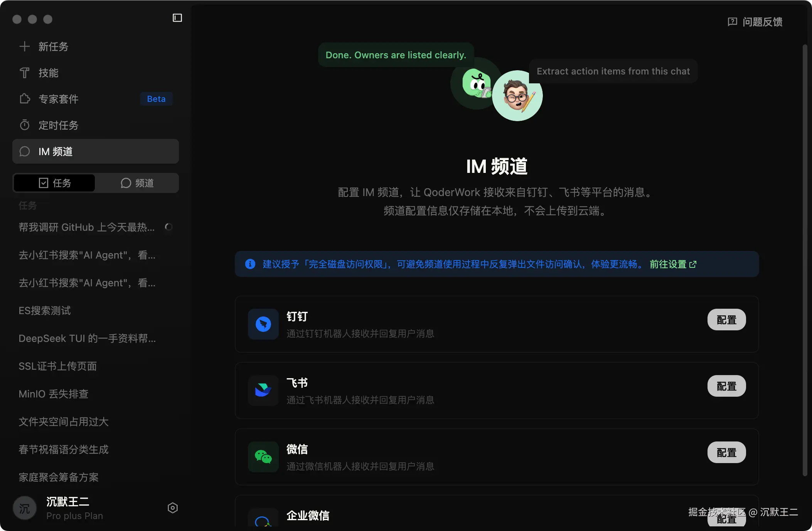Screen dimensions: 812x531
Task: Click the glasses character avatar
Action: [517, 96]
